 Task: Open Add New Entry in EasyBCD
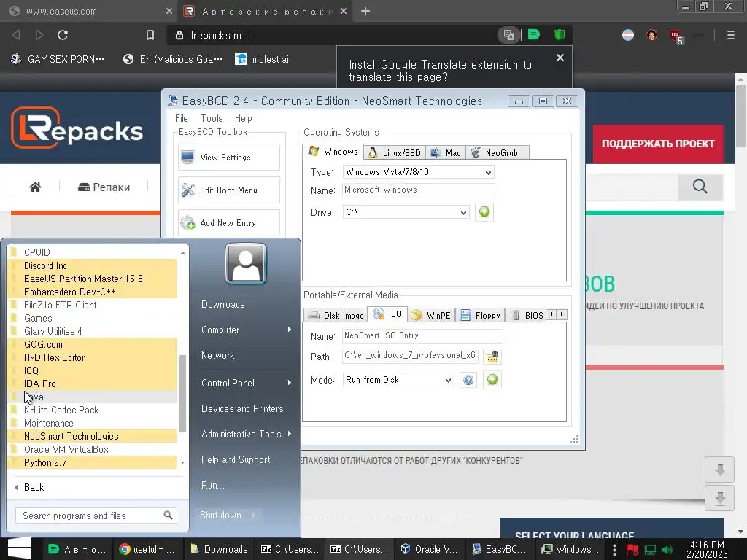tap(228, 223)
